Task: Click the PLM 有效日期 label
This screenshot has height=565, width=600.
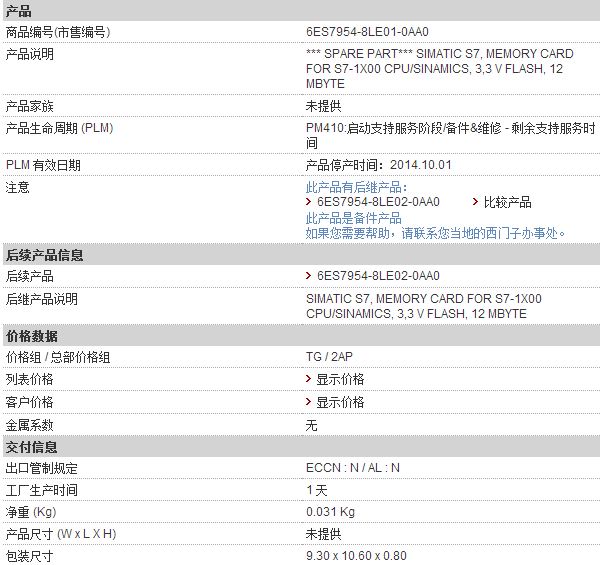Action: 43,165
